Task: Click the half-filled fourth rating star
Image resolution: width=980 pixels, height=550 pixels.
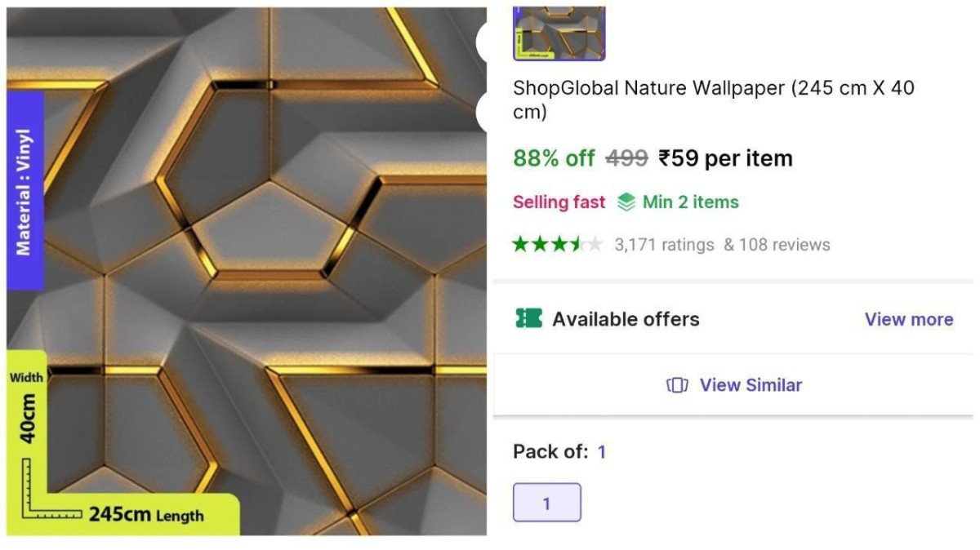Action: (x=577, y=244)
